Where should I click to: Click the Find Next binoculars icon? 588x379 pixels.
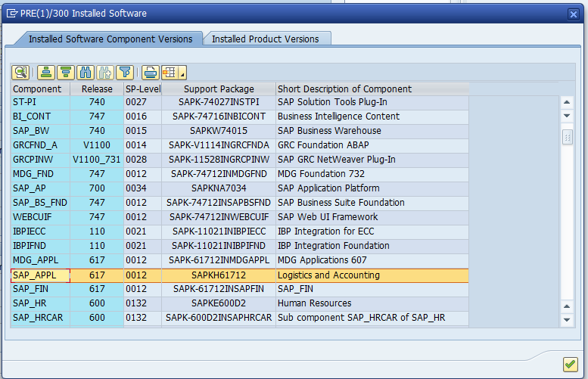[x=105, y=73]
